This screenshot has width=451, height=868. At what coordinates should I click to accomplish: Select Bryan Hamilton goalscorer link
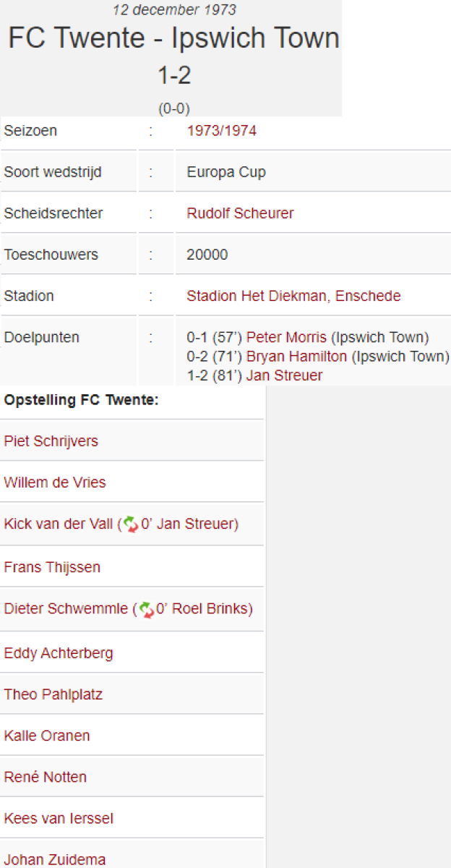coord(296,357)
